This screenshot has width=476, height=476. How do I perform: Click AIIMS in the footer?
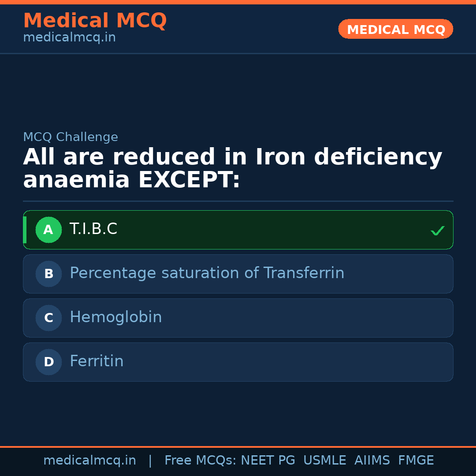tap(372, 461)
